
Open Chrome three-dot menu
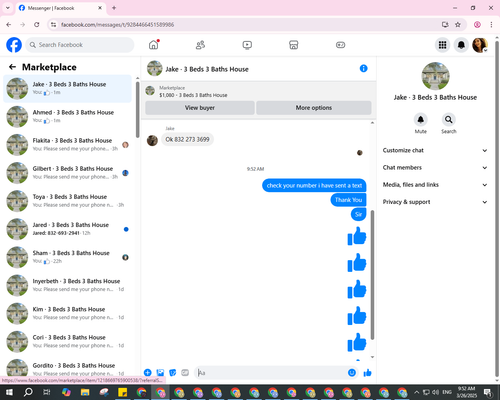click(x=491, y=24)
